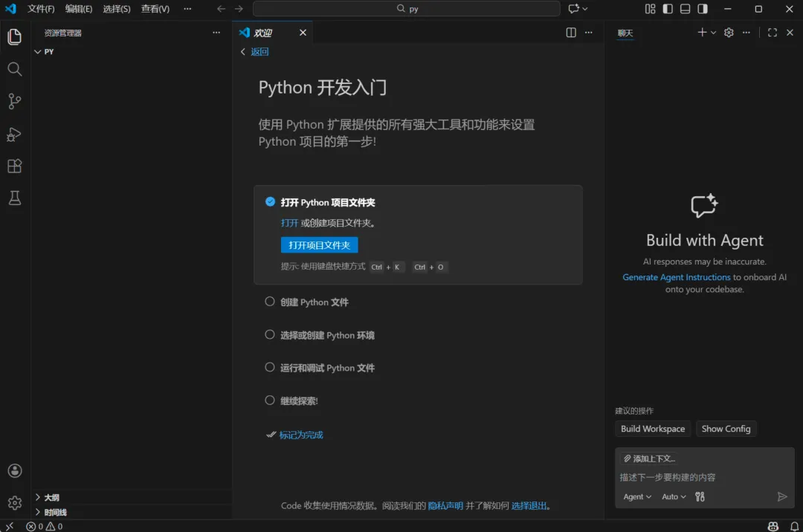
Task: Open the Search view in activity bar
Action: [x=15, y=69]
